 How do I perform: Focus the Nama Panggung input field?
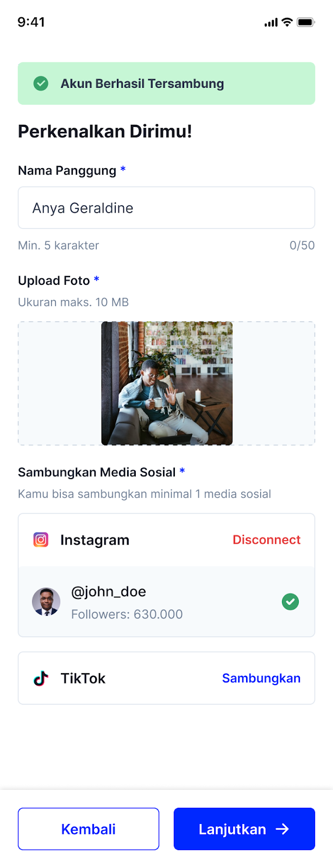coord(166,208)
